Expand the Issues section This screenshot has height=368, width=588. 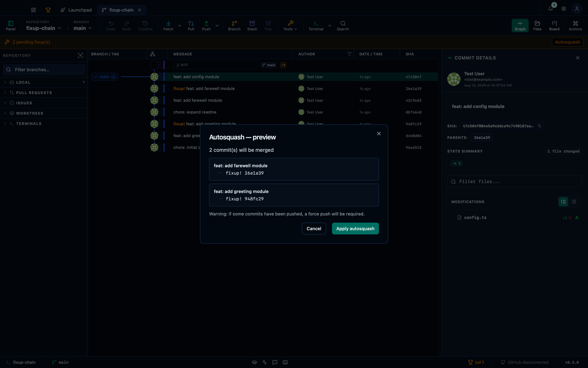tap(44, 103)
